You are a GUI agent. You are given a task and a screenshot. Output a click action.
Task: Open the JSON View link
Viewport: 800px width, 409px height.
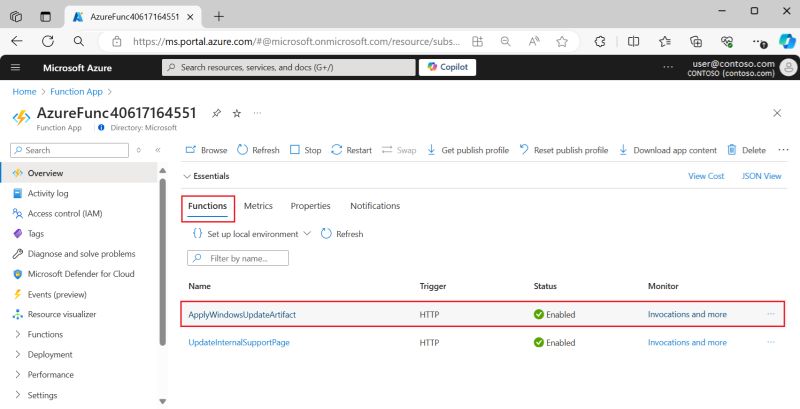761,176
